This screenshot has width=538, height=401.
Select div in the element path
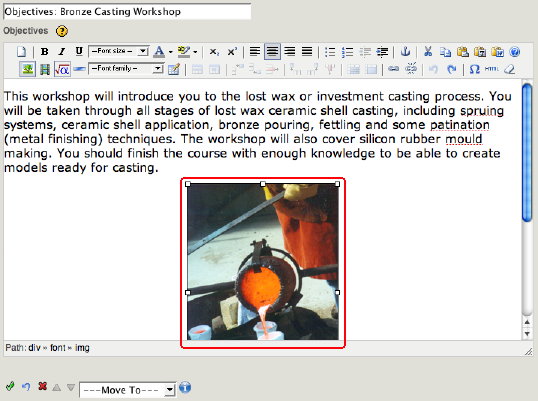click(34, 348)
